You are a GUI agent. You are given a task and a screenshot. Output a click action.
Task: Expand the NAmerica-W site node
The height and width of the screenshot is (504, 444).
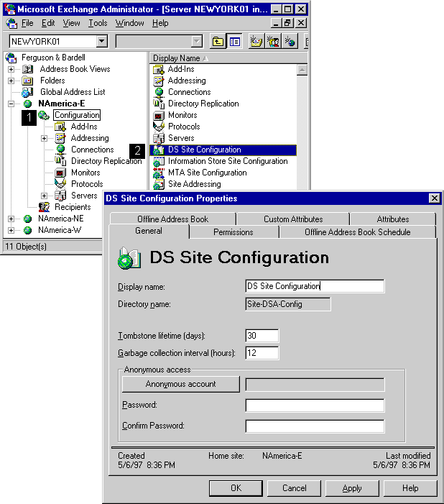pyautogui.click(x=11, y=231)
